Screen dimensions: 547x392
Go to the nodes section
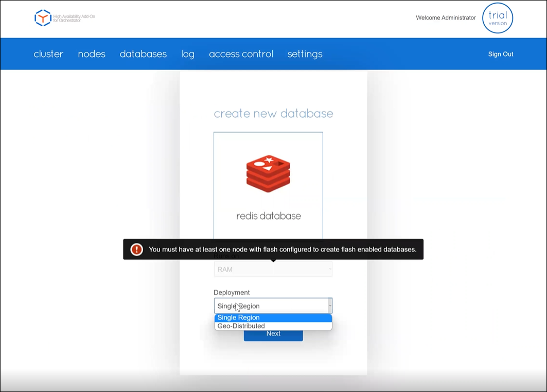point(92,54)
